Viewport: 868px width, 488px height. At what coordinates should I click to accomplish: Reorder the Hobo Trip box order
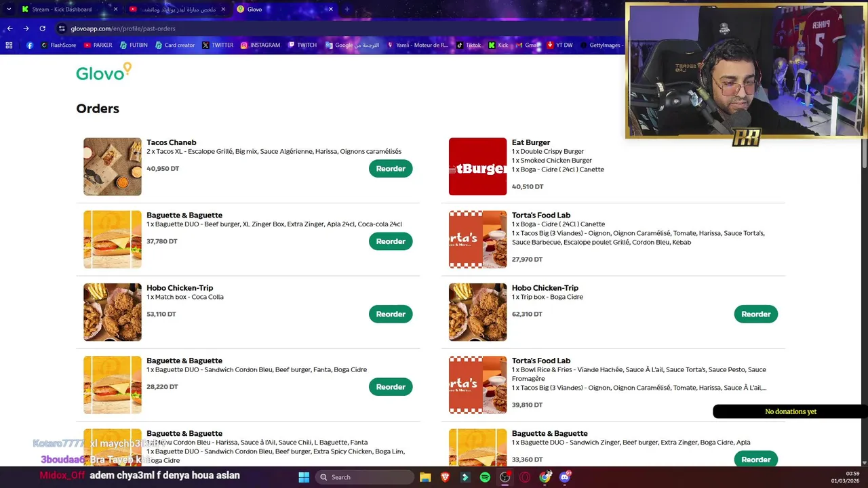[756, 314]
